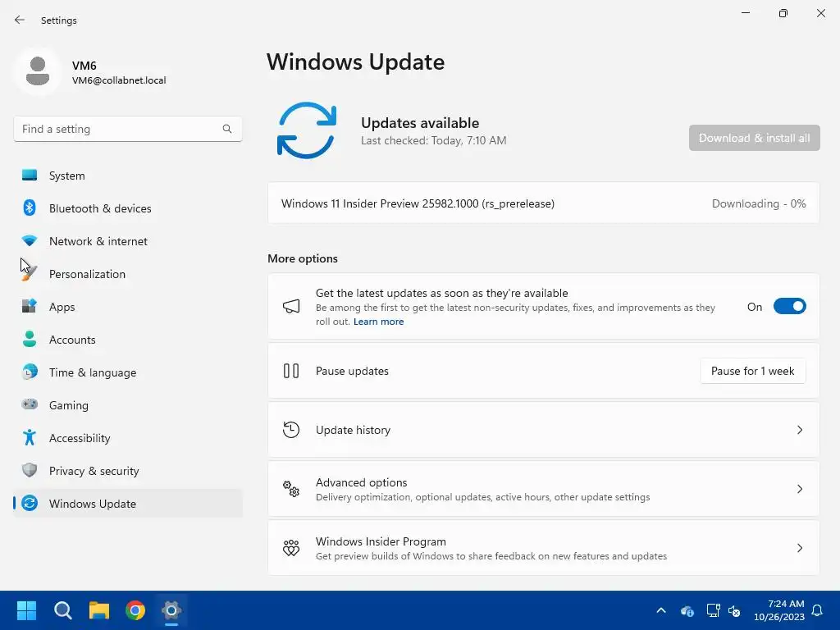
Task: Click the Accounts person icon
Action: click(30, 339)
